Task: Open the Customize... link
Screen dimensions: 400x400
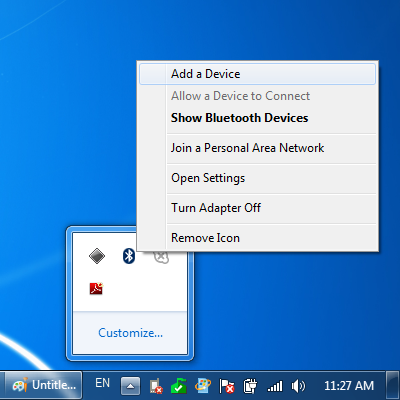Action: (130, 333)
